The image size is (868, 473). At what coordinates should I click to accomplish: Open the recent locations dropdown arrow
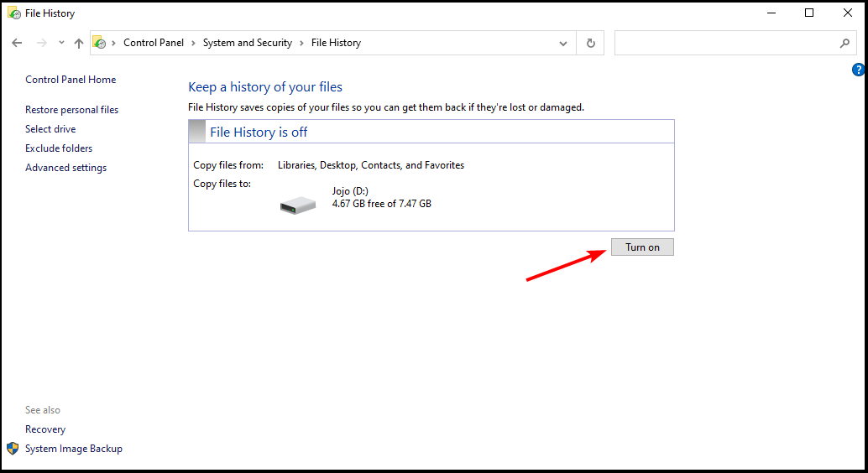(x=61, y=43)
